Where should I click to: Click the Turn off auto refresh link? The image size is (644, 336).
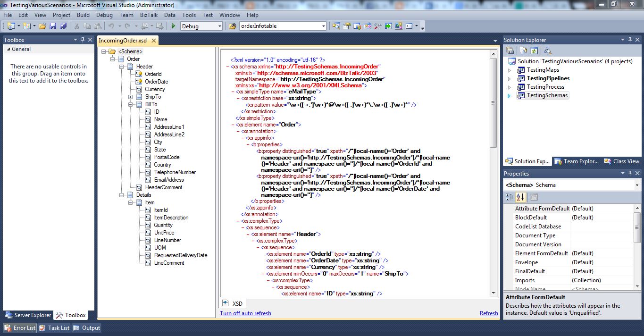coord(245,313)
